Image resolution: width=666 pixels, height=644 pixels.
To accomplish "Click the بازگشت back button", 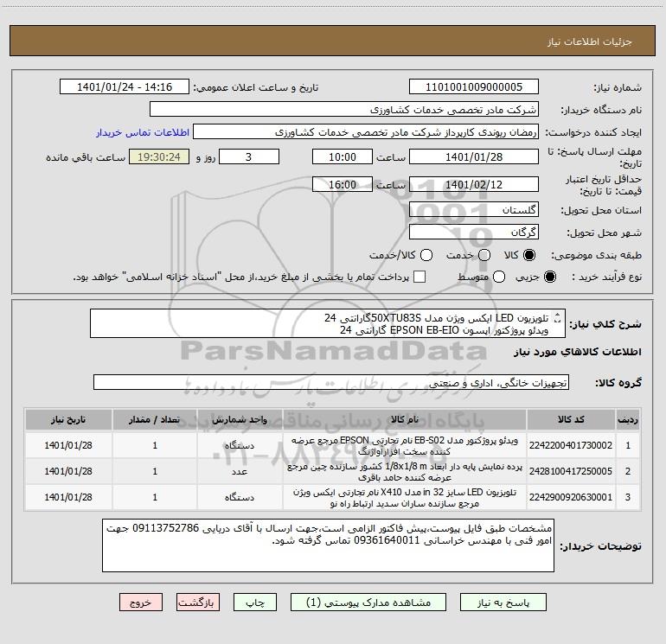I will click(198, 603).
